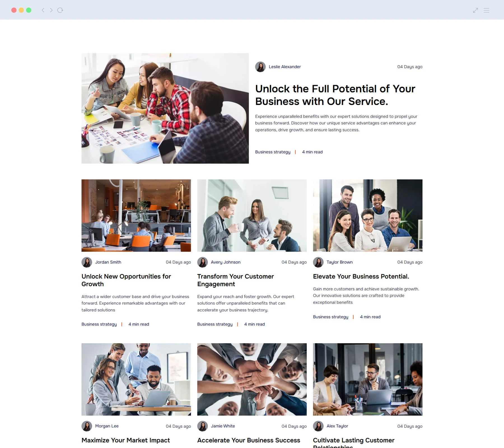Open the hamburger menu icon
Image resolution: width=504 pixels, height=448 pixels.
click(x=486, y=10)
